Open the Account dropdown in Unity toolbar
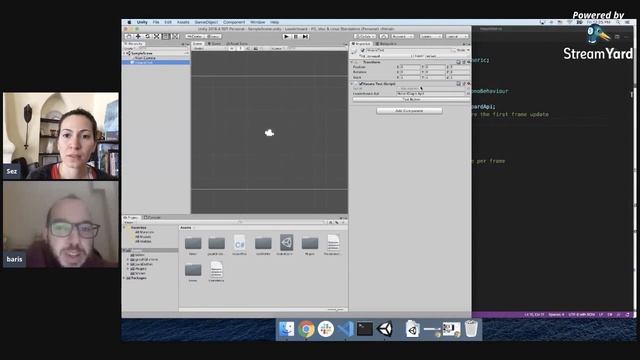Screen dimensions: 640x360 [403, 36]
